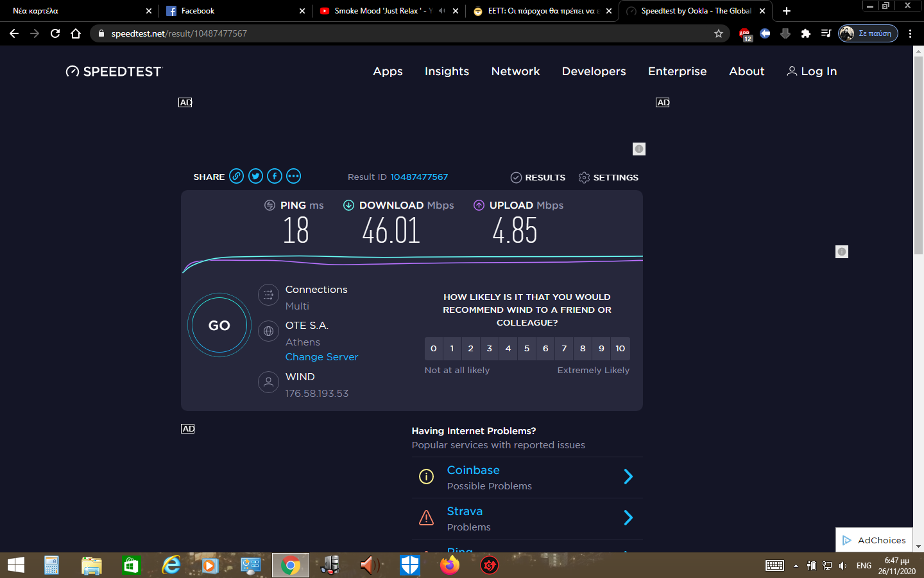Image resolution: width=924 pixels, height=578 pixels.
Task: Close the Facebook tab
Action: (302, 11)
